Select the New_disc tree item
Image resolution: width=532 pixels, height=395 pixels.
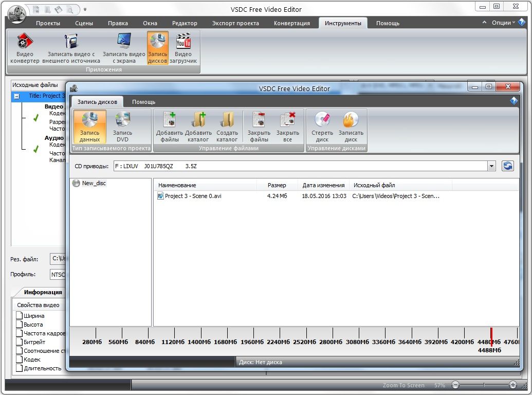[94, 183]
